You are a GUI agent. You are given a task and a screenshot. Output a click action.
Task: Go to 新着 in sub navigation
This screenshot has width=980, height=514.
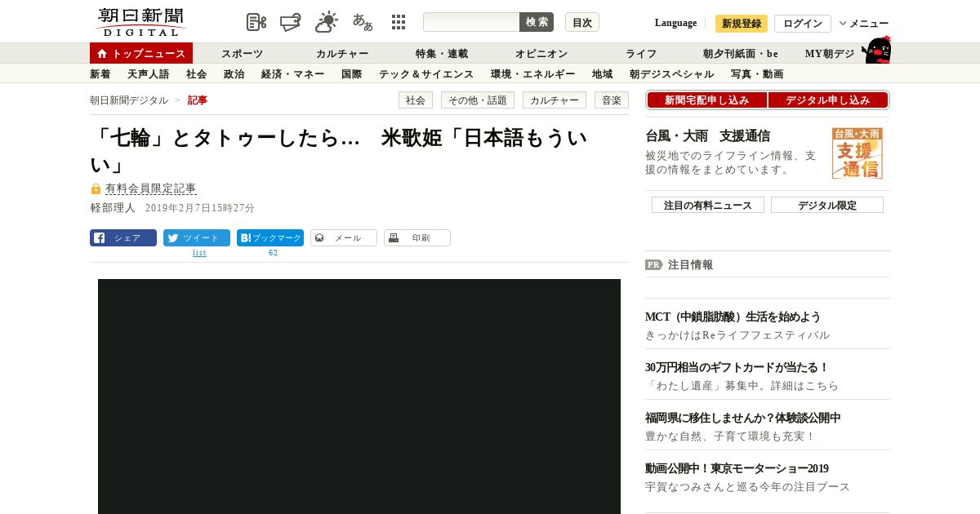[100, 74]
